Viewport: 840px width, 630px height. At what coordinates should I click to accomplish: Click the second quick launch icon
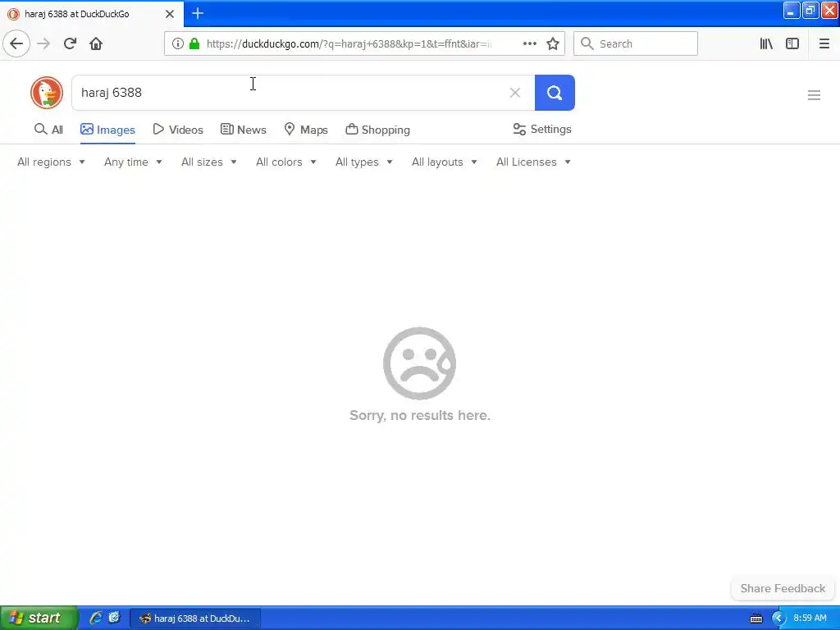tap(114, 618)
